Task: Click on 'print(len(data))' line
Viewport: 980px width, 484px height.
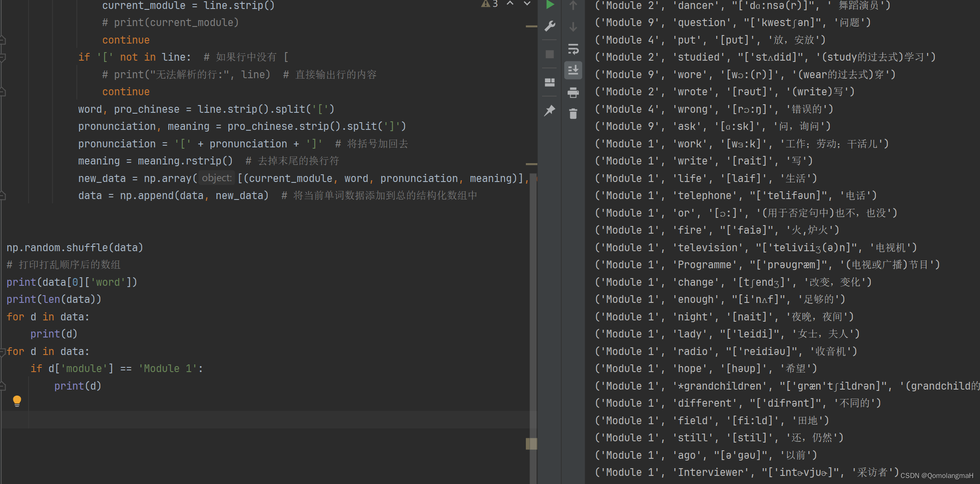Action: click(54, 299)
